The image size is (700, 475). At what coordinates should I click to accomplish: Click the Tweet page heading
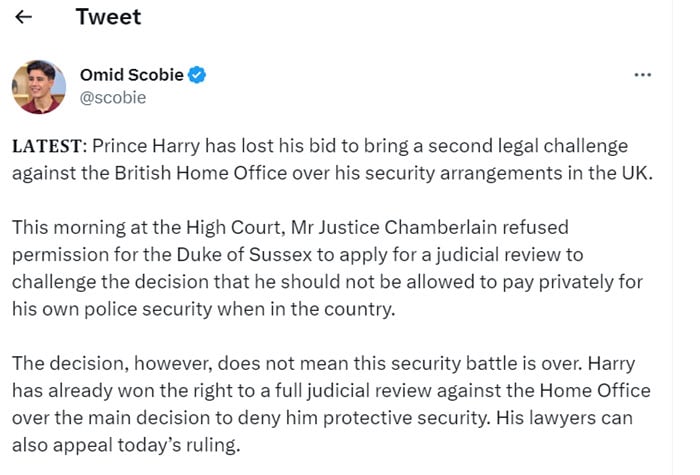[108, 17]
